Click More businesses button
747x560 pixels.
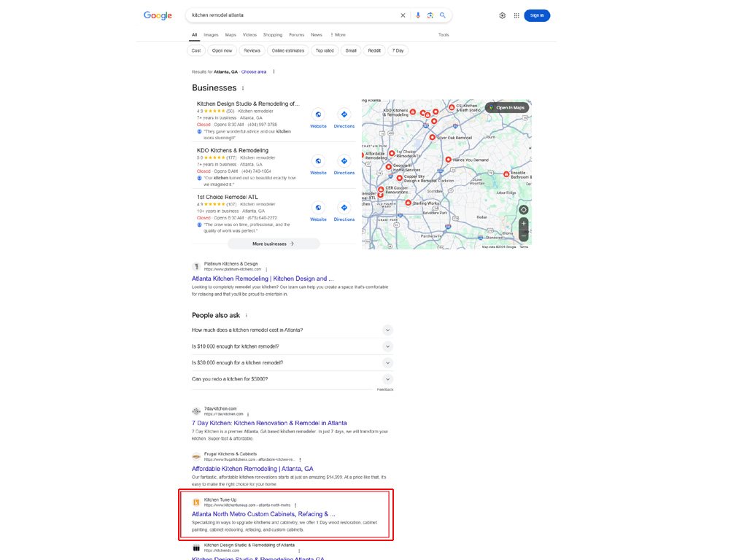[x=274, y=244]
